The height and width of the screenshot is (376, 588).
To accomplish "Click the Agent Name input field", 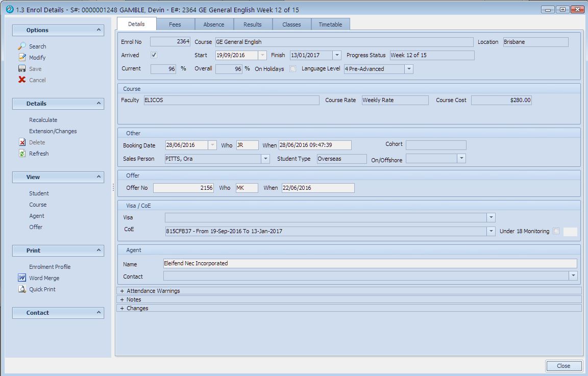I will click(x=370, y=263).
